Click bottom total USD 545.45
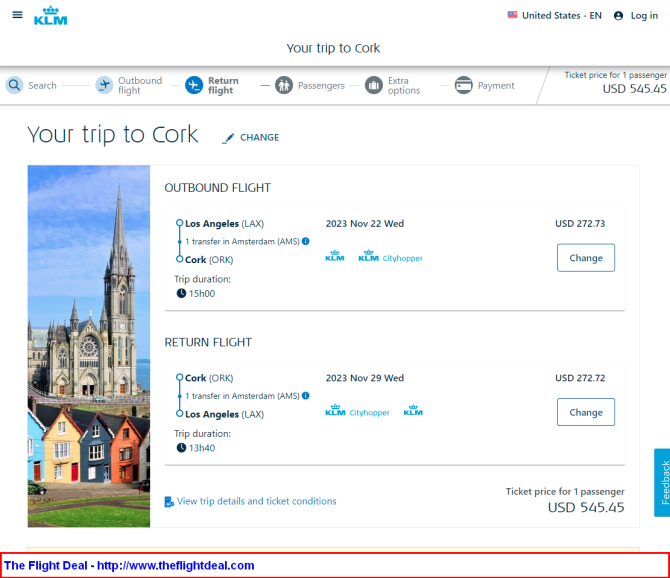This screenshot has width=670, height=578. coord(586,508)
